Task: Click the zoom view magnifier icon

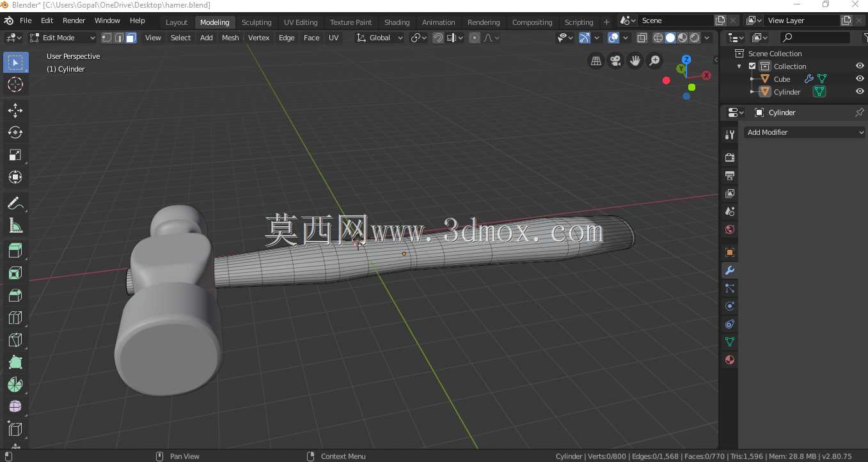Action: [x=655, y=61]
